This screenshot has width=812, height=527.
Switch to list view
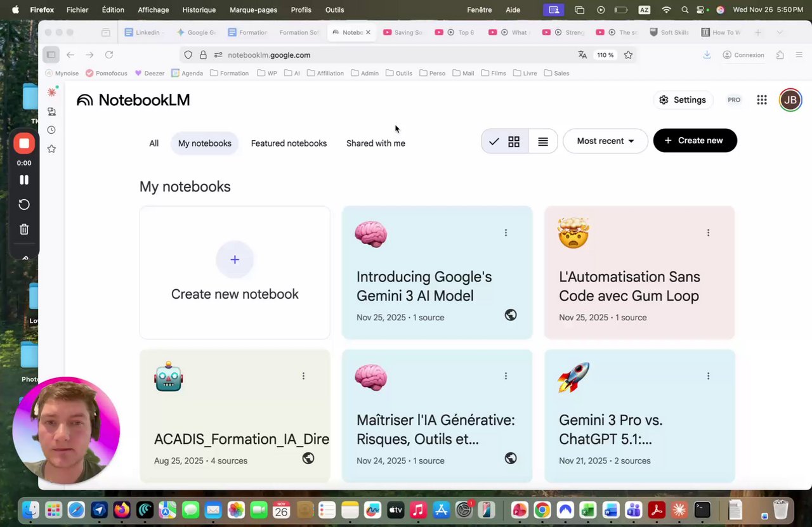[x=543, y=141]
